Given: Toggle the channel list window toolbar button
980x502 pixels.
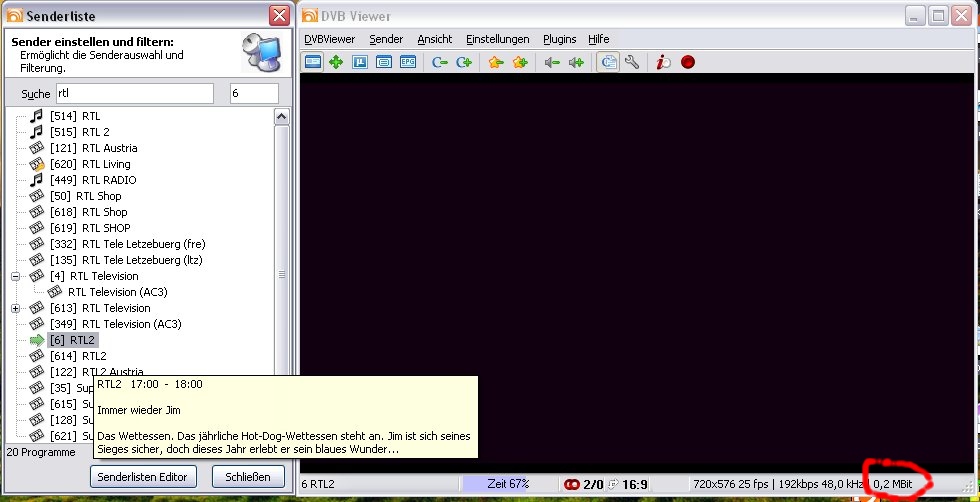Looking at the screenshot, I should (x=606, y=62).
